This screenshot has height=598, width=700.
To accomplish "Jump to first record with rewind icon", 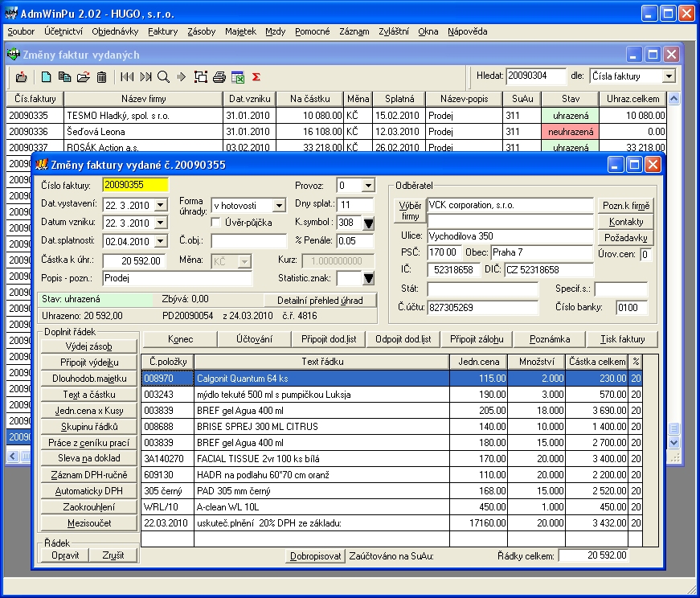I will pyautogui.click(x=127, y=77).
